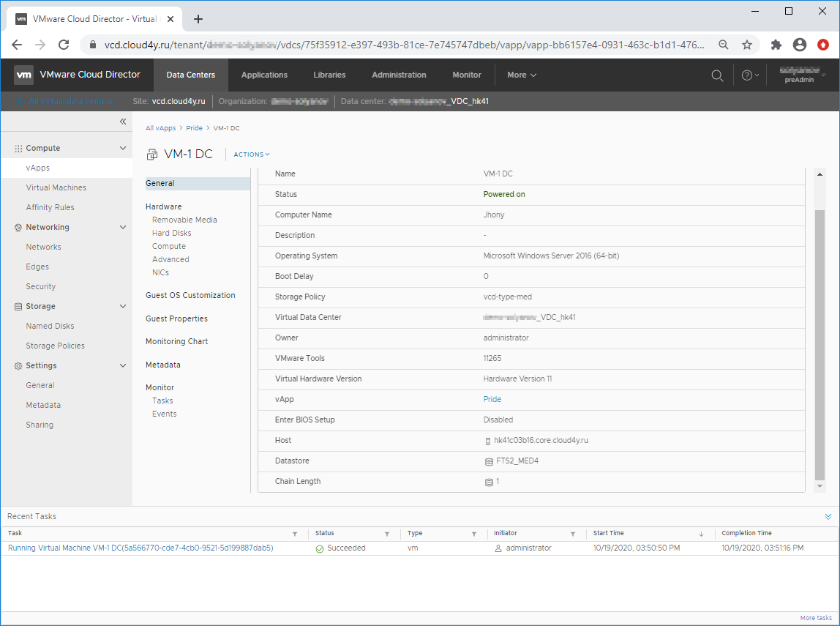This screenshot has width=840, height=626.
Task: Click the user icon beside administrator initiator
Action: (498, 548)
